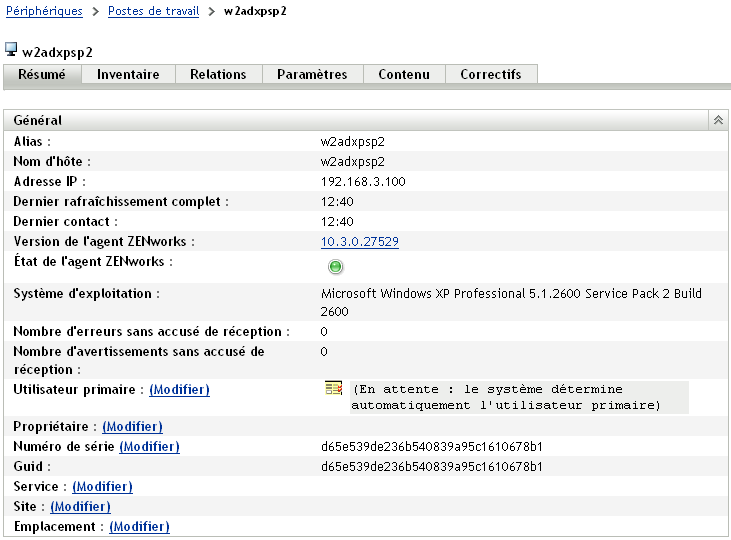Image resolution: width=731 pixels, height=540 pixels.
Task: Click Modifier next to Numéro de série
Action: point(150,447)
